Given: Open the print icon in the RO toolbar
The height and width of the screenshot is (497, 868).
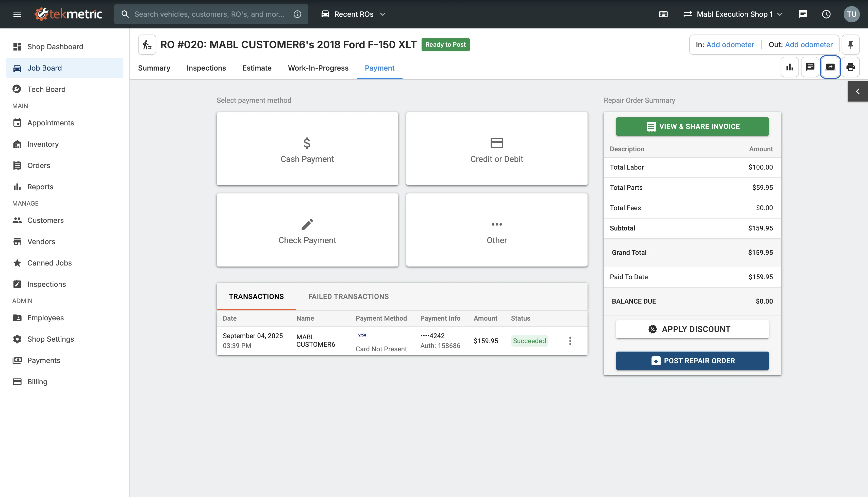Looking at the screenshot, I should click(850, 67).
